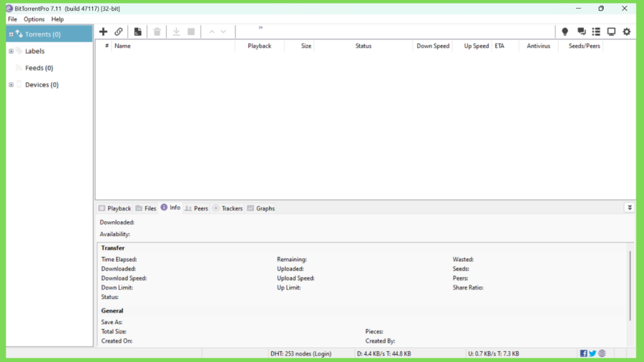This screenshot has width=644, height=362.
Task: Click the Wasted: label
Action: (x=464, y=260)
